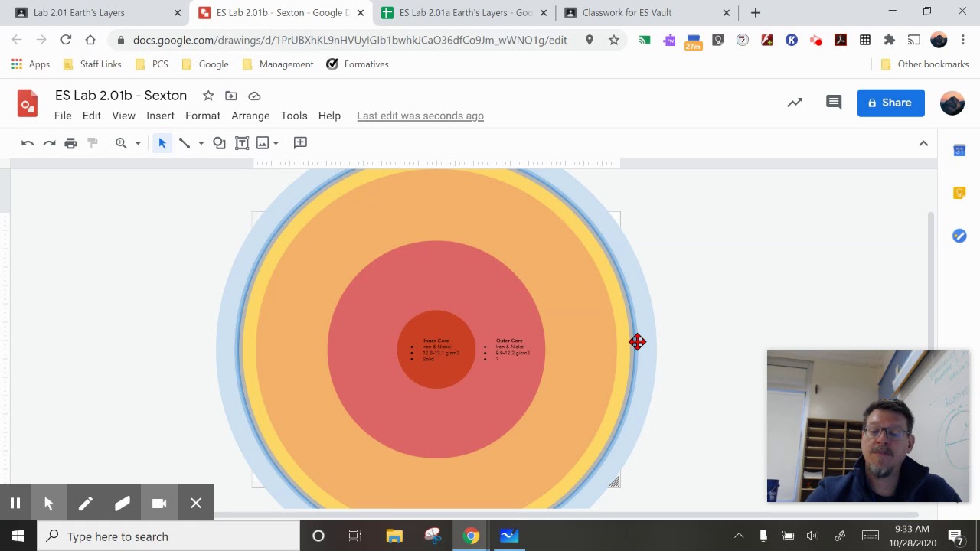Screen dimensions: 980x551
Task: Open the Edit menu
Action: (92, 116)
